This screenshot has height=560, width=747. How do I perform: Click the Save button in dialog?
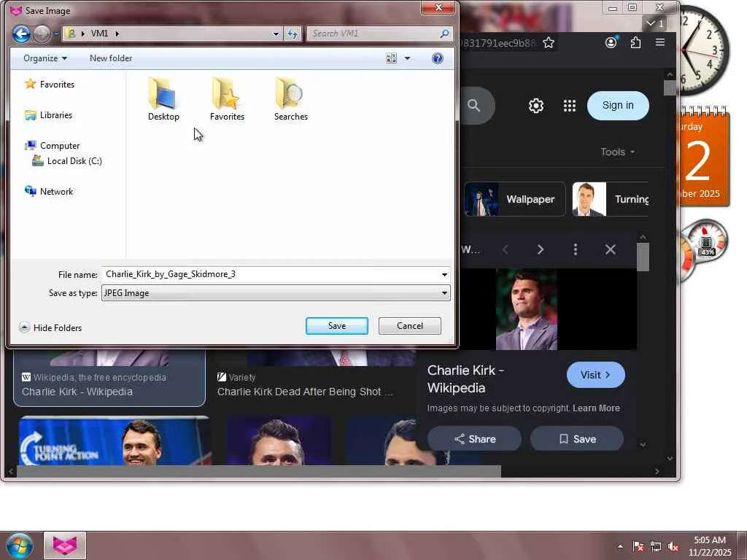click(337, 326)
